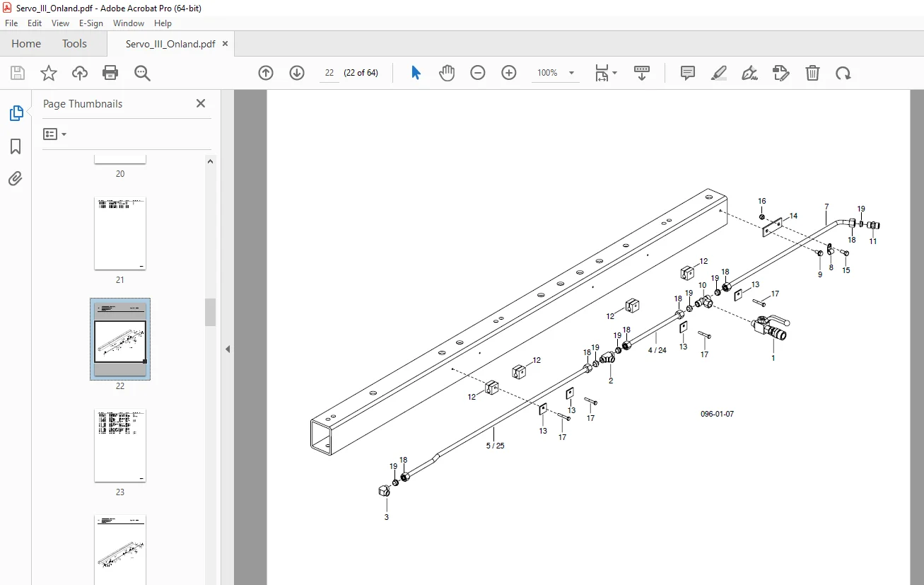Open the Help menu
924x585 pixels.
[x=163, y=23]
